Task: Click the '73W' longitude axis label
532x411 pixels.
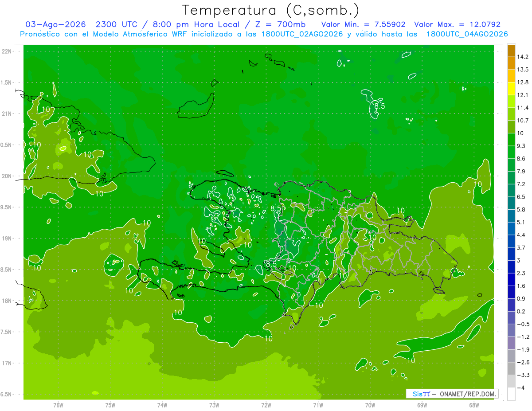Action: [214, 405]
